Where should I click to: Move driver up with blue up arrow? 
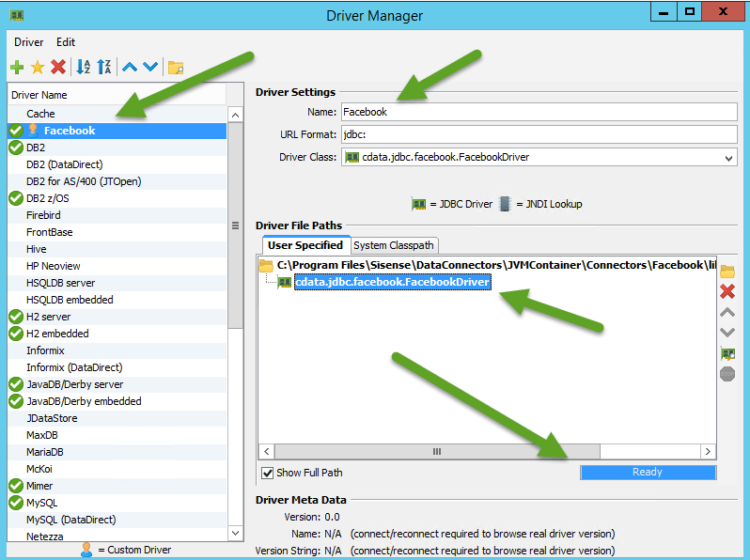tap(130, 67)
